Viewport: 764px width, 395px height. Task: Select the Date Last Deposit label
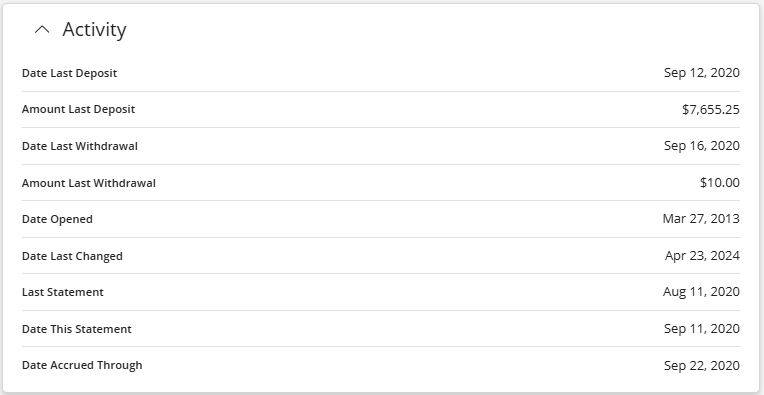pyautogui.click(x=70, y=73)
